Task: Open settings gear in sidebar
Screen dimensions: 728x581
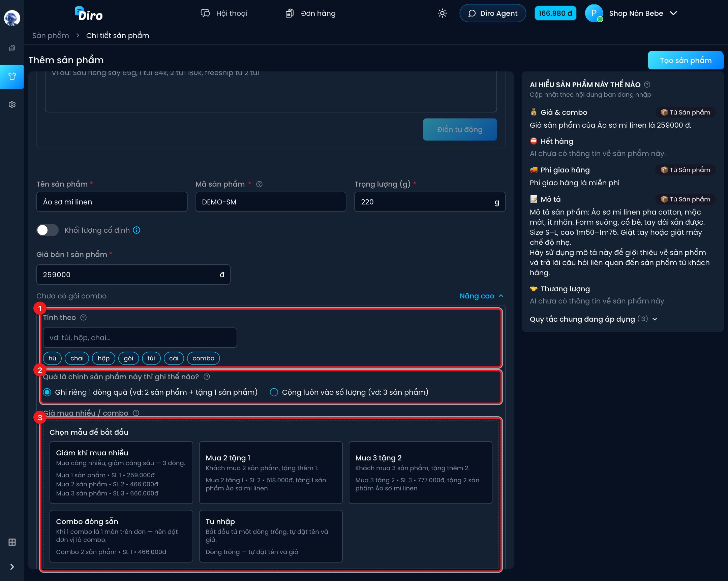Action: (12, 105)
